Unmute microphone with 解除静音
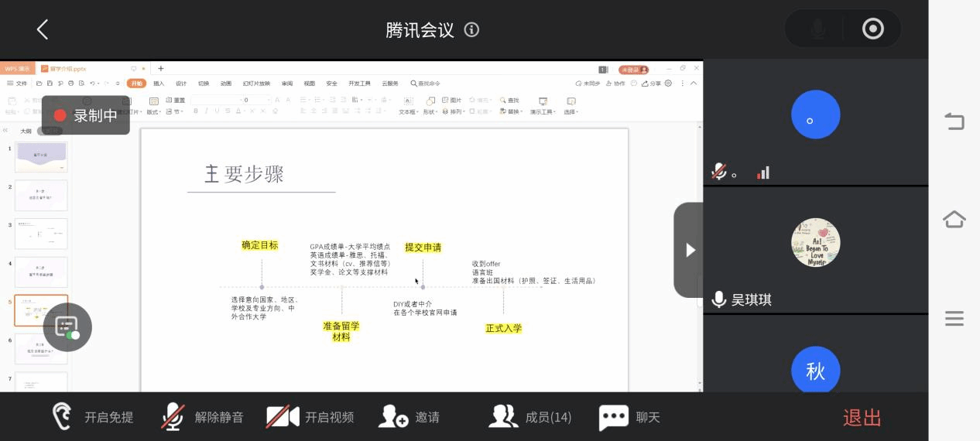Image resolution: width=980 pixels, height=441 pixels. (203, 417)
